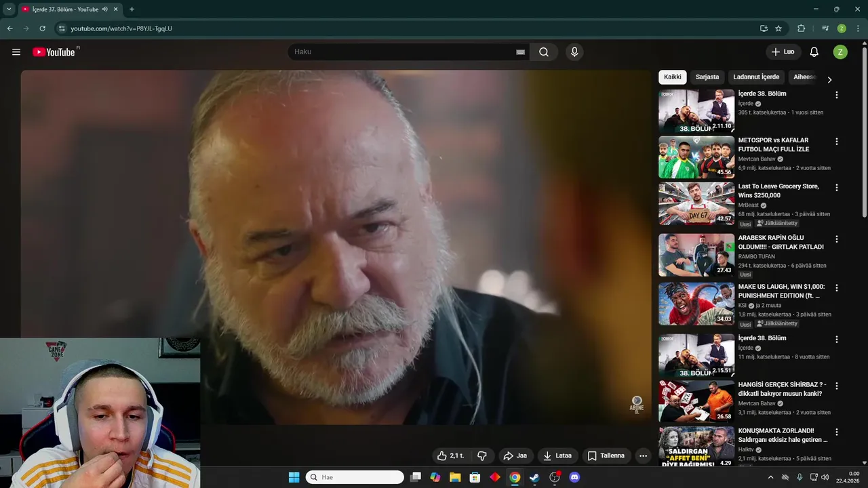Open options for the 2.11.10 İçerde 38. Bölüm video
Viewport: 868px width, 488px height.
point(836,96)
